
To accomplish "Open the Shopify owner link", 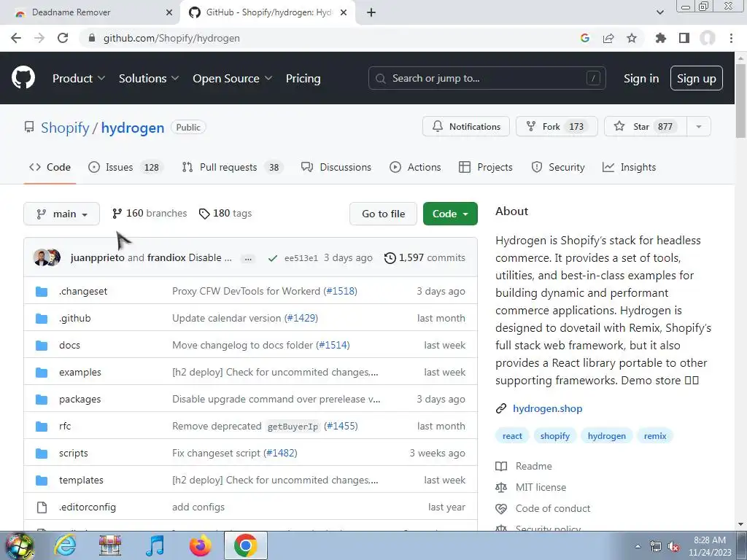I will [x=65, y=128].
